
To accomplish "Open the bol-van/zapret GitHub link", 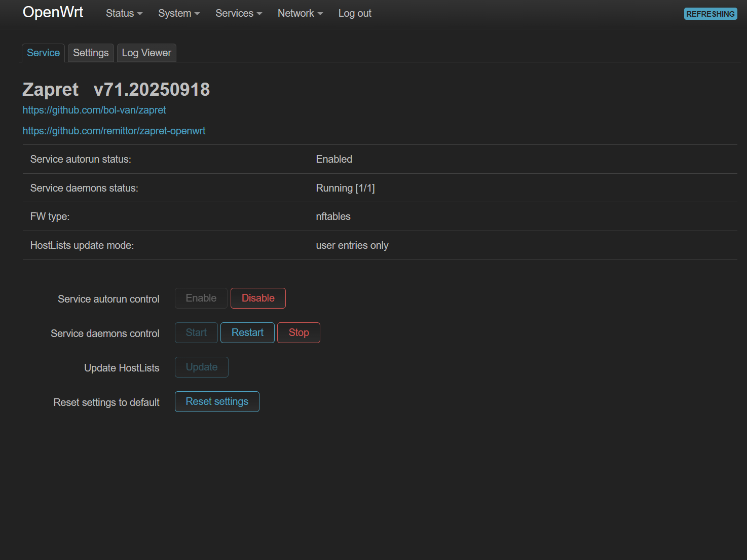I will [94, 110].
